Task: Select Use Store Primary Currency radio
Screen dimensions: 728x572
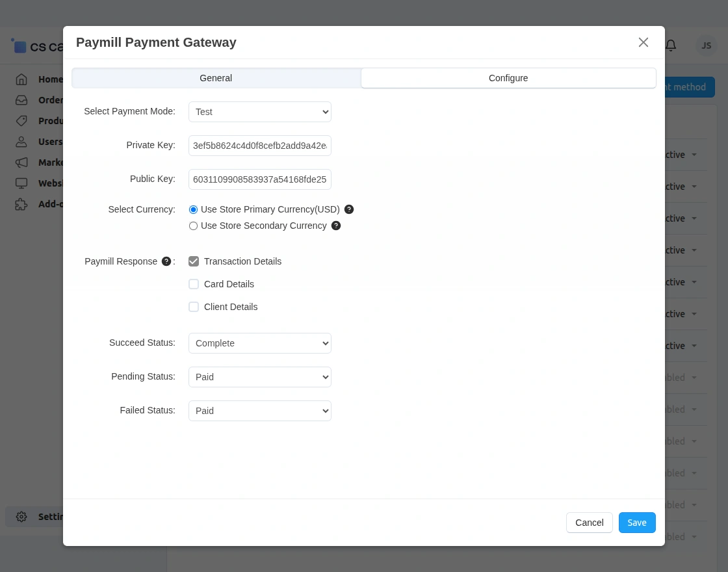Action: [193, 210]
